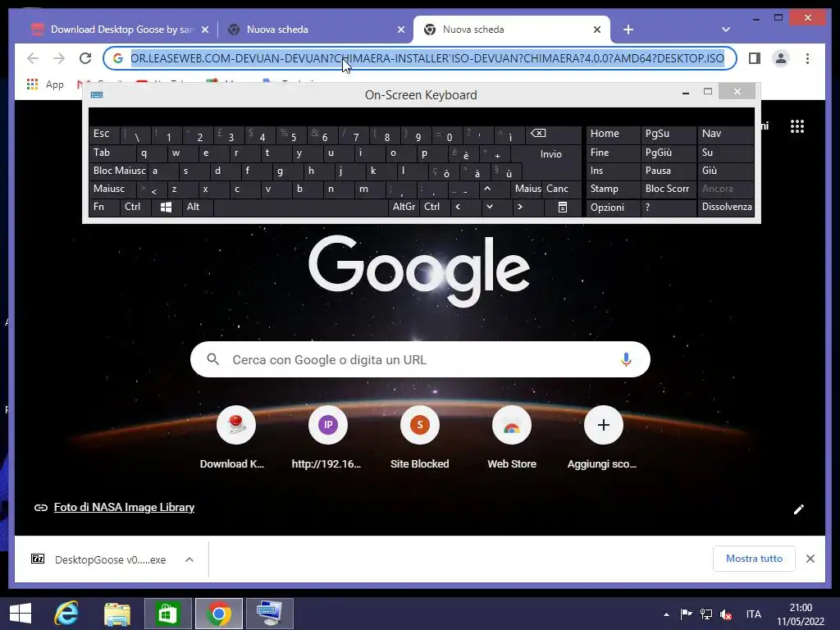840x630 pixels.
Task: Open the Google apps grid
Action: tap(797, 126)
